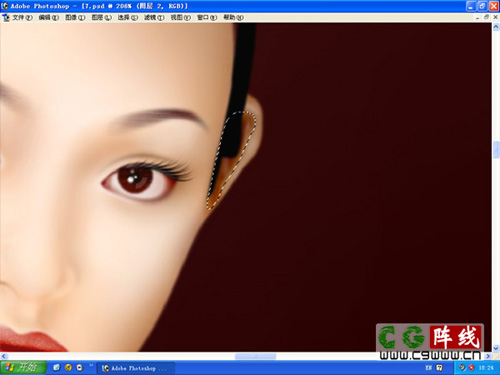This screenshot has height=375, width=500.
Task: Click the third quick launch icon
Action: [x=80, y=368]
